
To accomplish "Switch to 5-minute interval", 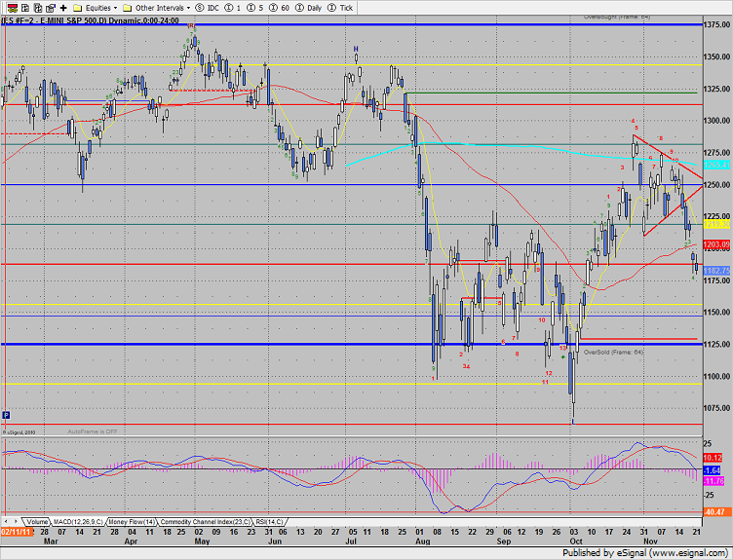I will click(x=254, y=8).
